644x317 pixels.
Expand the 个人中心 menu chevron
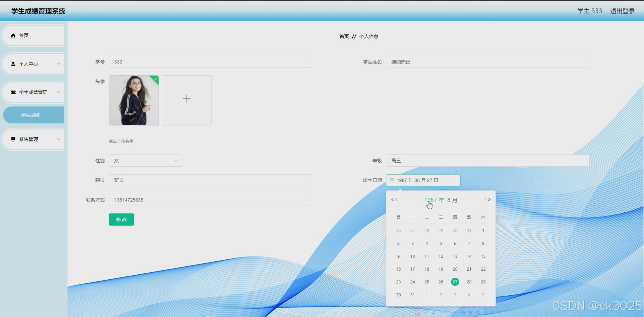(59, 64)
